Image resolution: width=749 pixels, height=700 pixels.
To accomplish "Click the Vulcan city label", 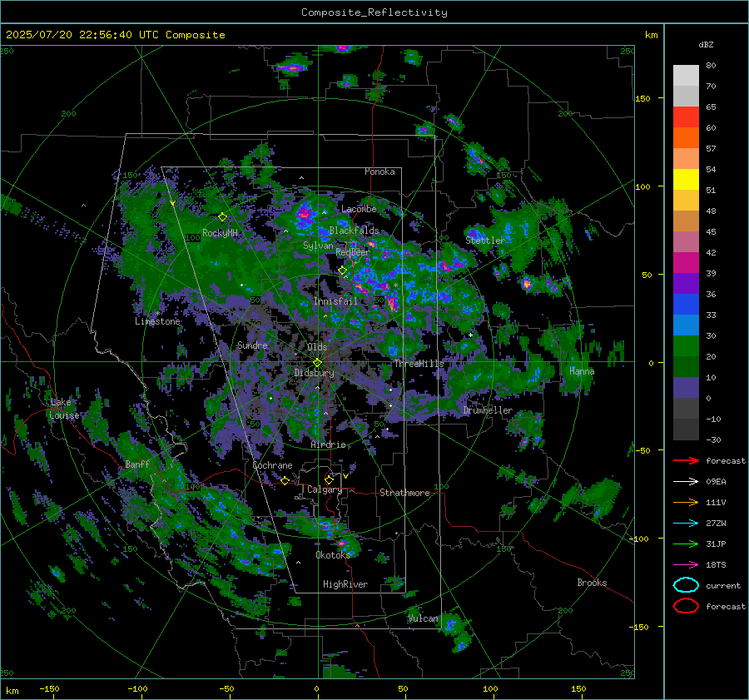I will (x=424, y=618).
